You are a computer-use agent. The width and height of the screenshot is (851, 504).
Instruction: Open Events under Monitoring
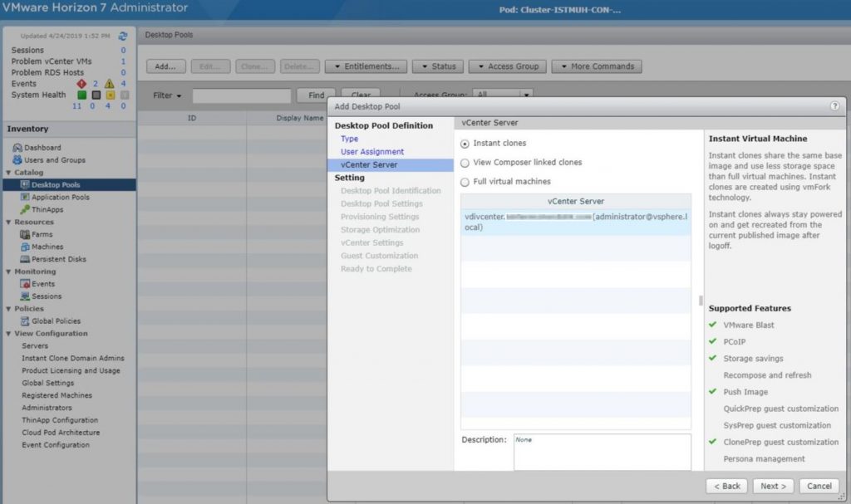[43, 284]
